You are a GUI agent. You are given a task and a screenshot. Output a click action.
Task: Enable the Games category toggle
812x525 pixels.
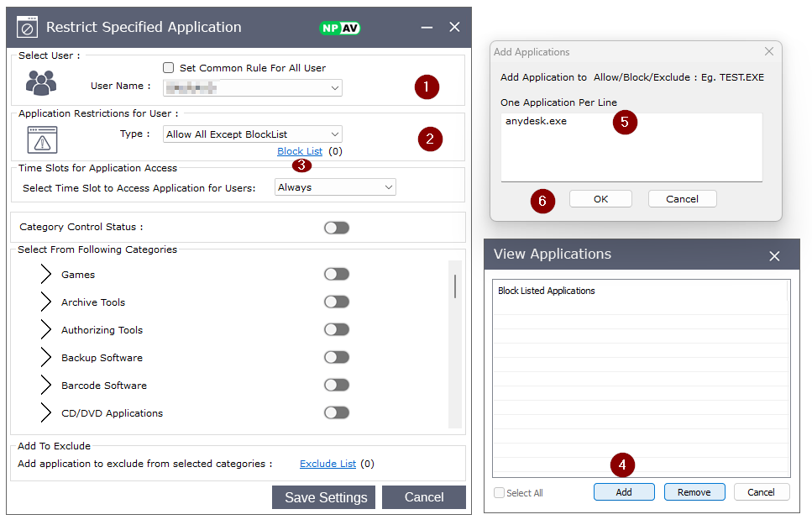pyautogui.click(x=337, y=275)
